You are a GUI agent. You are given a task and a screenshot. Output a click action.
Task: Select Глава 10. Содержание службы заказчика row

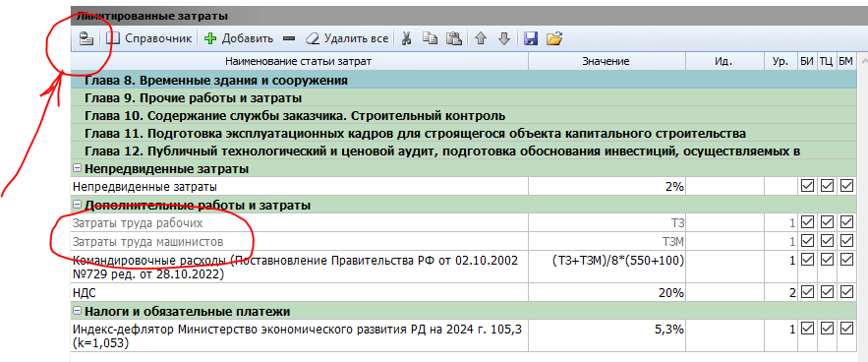tap(463, 116)
